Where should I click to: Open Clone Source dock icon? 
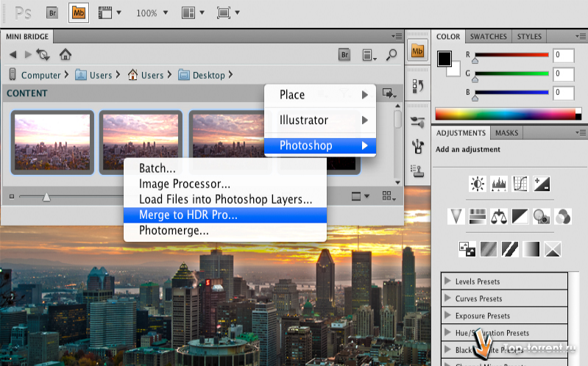point(417,171)
